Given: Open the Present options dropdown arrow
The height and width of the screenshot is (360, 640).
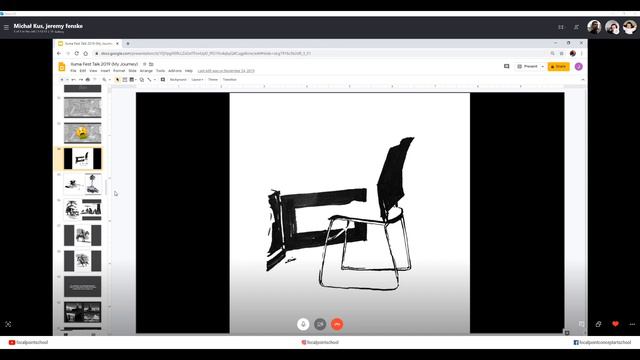Looking at the screenshot, I should click(542, 66).
